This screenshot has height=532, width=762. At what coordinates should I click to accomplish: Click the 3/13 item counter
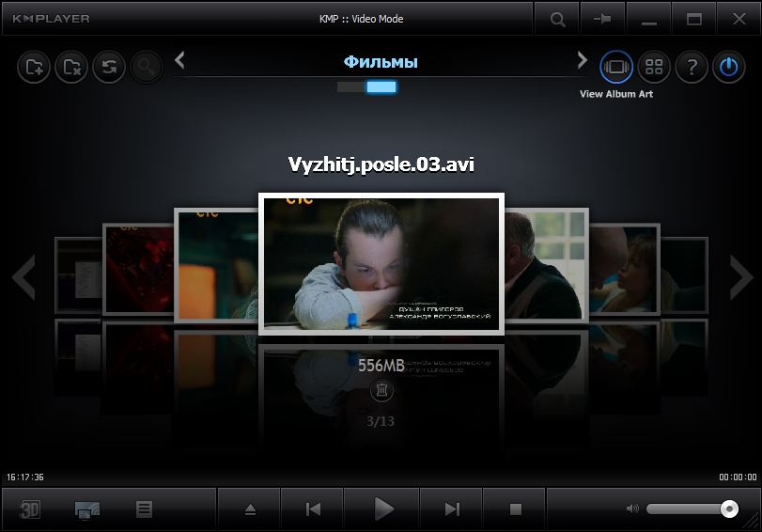(x=381, y=421)
